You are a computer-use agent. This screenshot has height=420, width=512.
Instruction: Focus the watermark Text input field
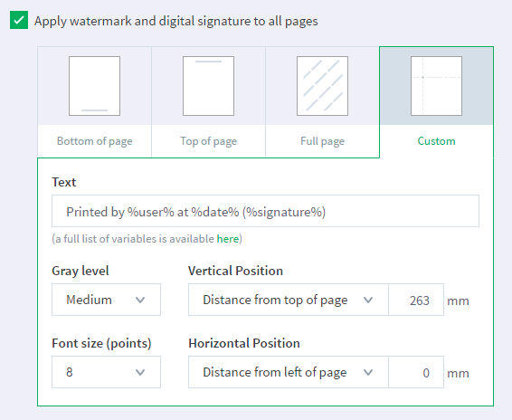point(265,211)
